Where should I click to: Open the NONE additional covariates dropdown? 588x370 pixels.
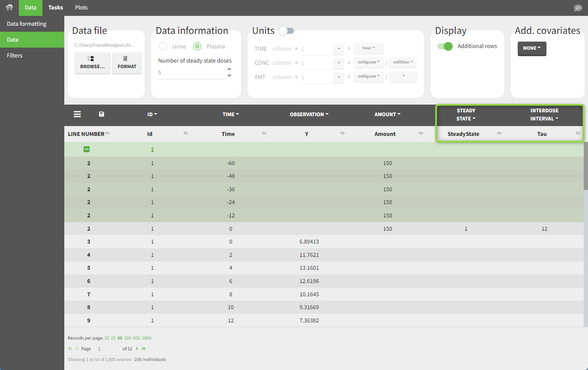click(531, 48)
